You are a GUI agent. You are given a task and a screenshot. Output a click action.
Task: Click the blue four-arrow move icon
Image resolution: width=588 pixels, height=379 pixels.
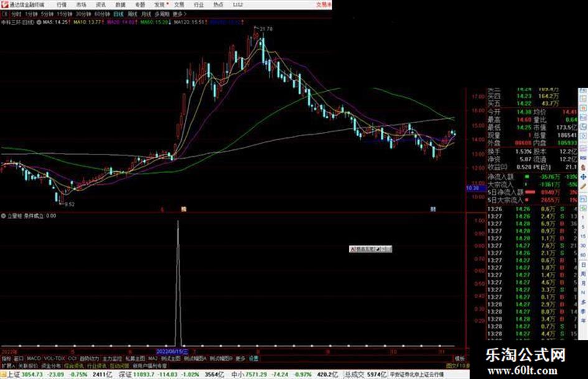(583, 177)
